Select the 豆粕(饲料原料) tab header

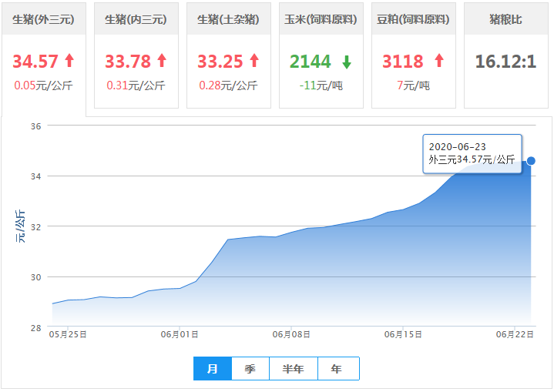[x=413, y=19]
